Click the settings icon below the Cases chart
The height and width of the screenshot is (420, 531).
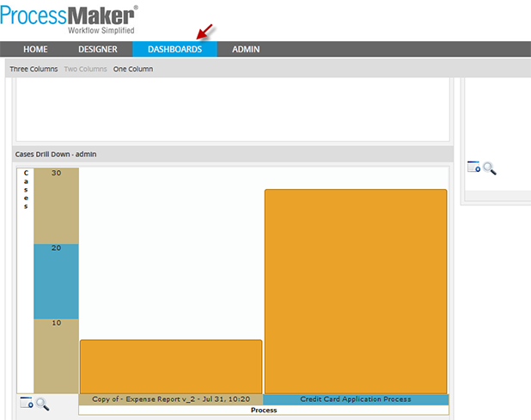[x=27, y=403]
